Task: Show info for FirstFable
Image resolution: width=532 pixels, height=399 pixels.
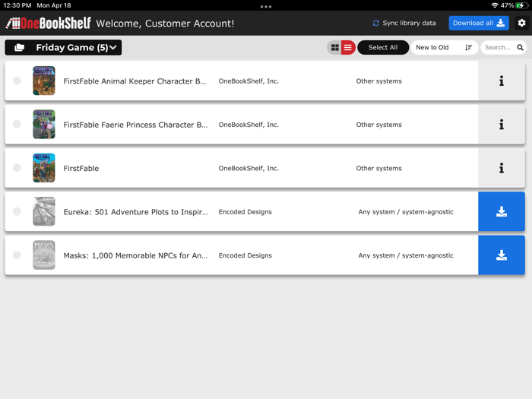Action: (502, 168)
